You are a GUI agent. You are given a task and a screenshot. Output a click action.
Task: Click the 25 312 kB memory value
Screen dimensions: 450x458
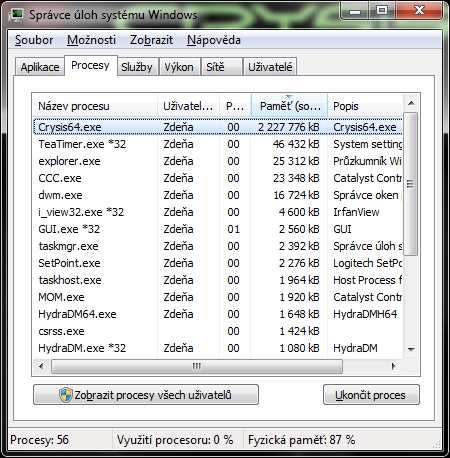pyautogui.click(x=296, y=161)
